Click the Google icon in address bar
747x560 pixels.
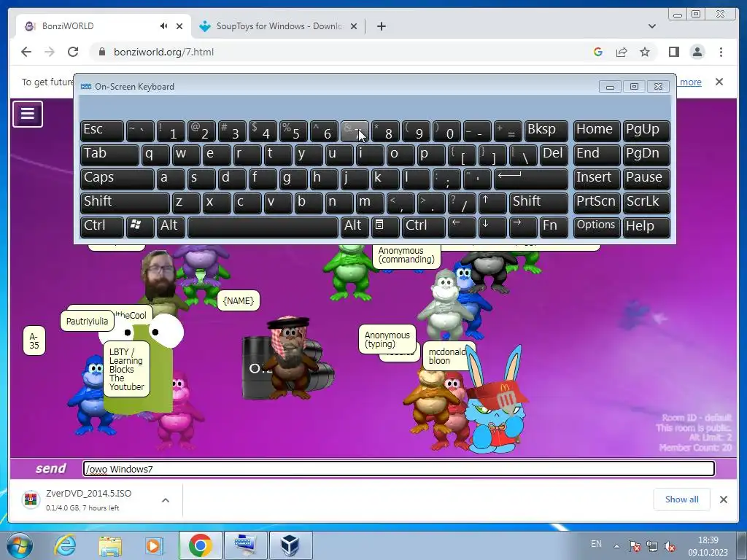pyautogui.click(x=598, y=52)
